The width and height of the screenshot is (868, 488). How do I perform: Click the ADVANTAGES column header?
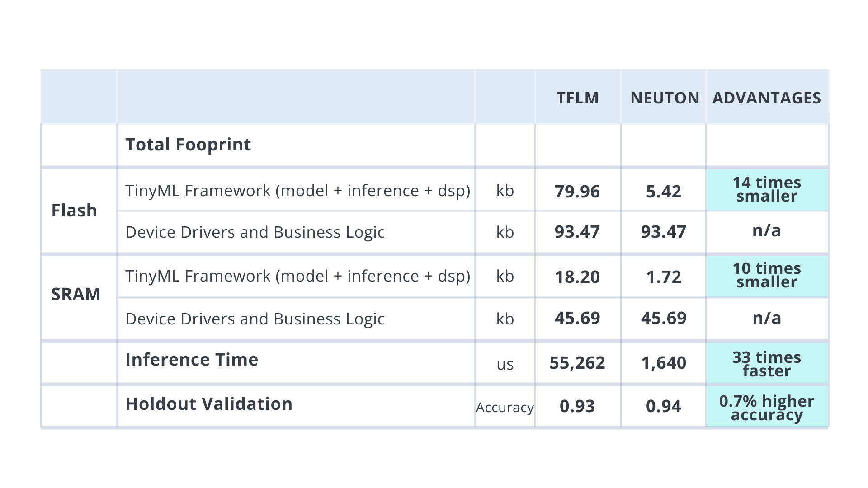tap(767, 98)
